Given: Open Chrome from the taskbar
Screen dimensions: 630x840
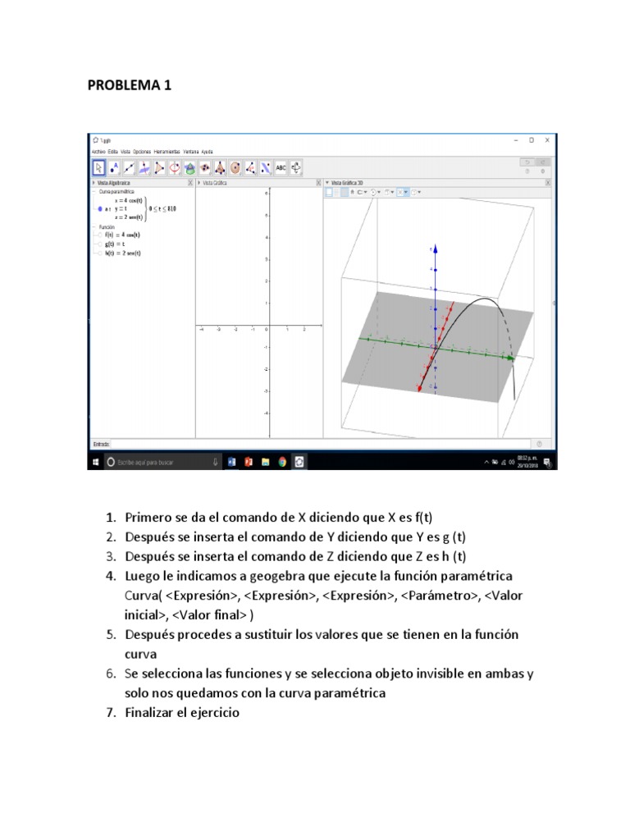Looking at the screenshot, I should tap(282, 463).
